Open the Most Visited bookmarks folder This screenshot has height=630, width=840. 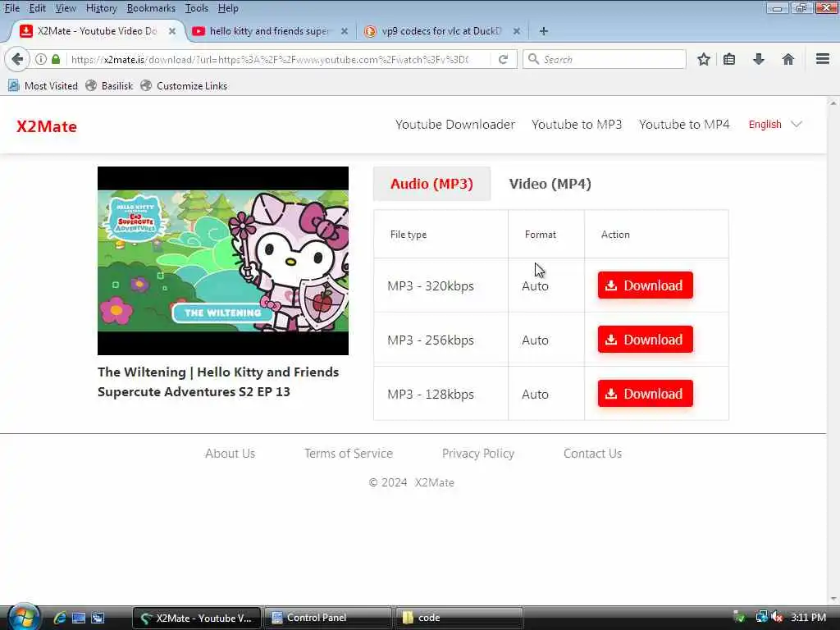pyautogui.click(x=43, y=85)
